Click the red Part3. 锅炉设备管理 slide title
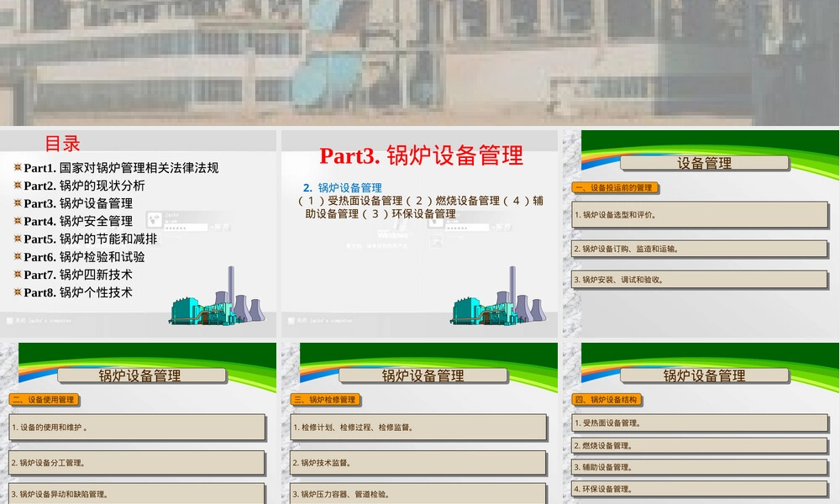 click(421, 156)
